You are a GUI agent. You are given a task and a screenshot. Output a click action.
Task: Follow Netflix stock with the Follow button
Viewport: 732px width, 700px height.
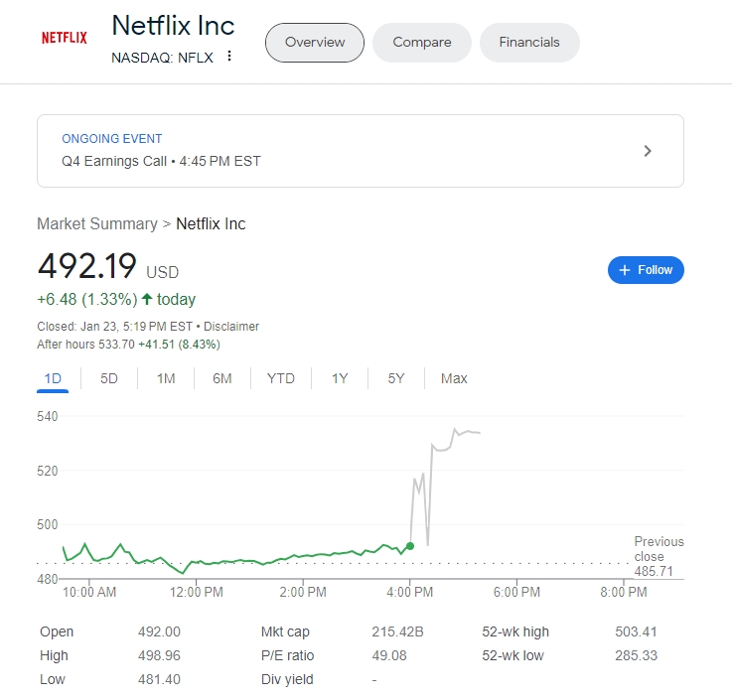pos(646,270)
